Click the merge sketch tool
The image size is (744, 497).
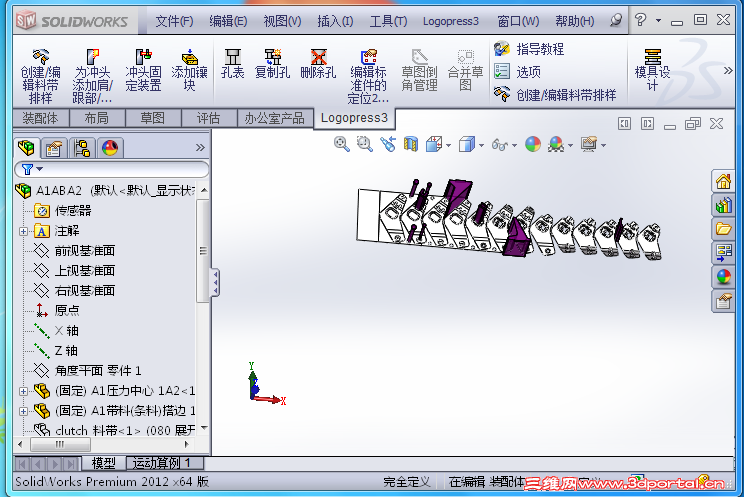point(465,70)
